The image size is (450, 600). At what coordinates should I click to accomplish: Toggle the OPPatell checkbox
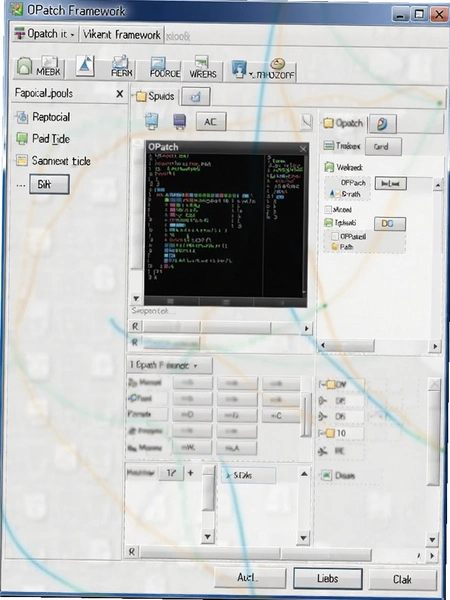point(334,236)
